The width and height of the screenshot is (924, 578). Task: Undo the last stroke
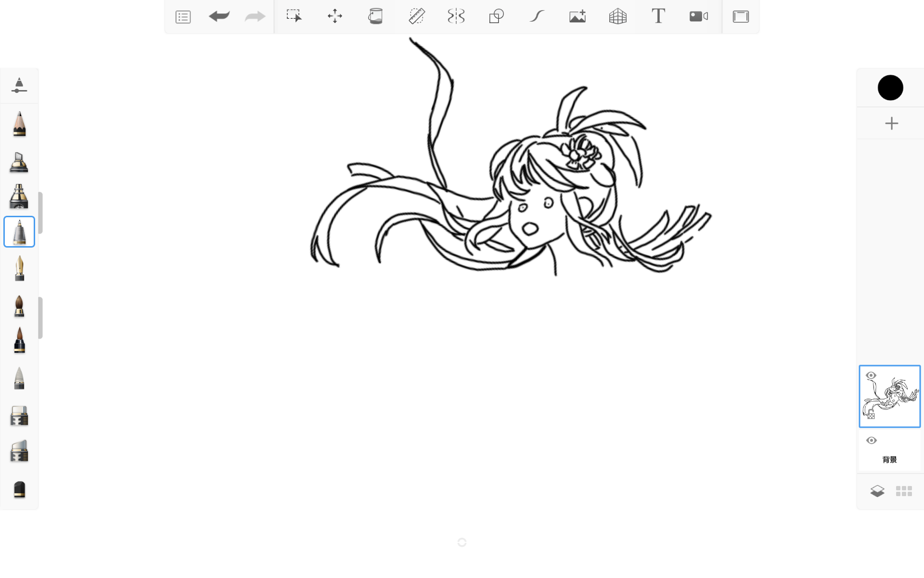219,16
